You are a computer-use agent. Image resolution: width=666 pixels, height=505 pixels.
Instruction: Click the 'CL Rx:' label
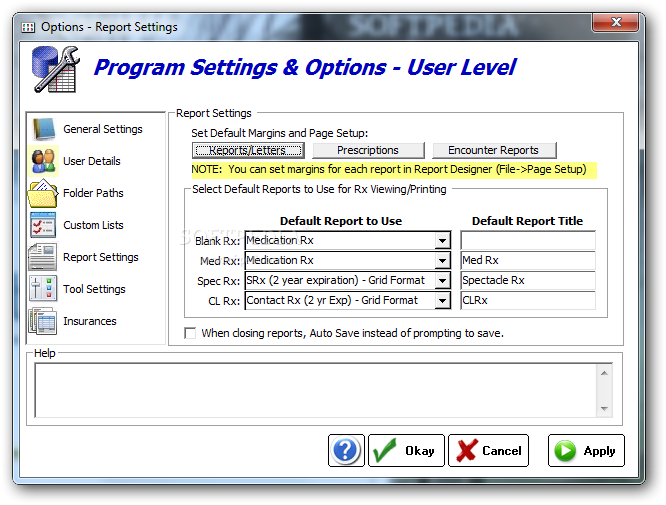pos(224,301)
